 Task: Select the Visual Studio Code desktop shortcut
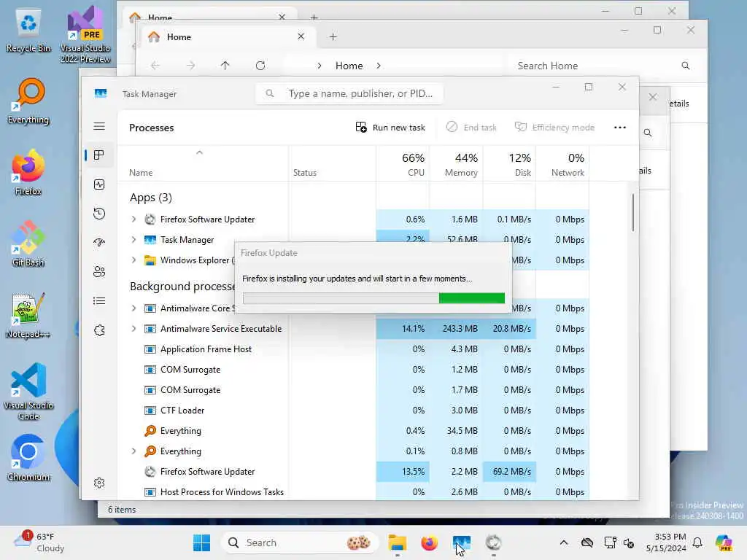[28, 392]
